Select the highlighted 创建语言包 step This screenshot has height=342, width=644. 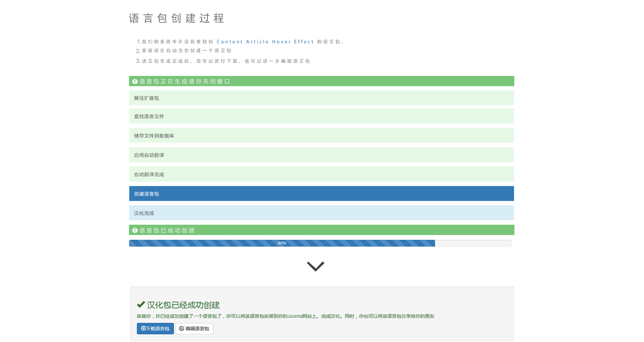point(321,193)
